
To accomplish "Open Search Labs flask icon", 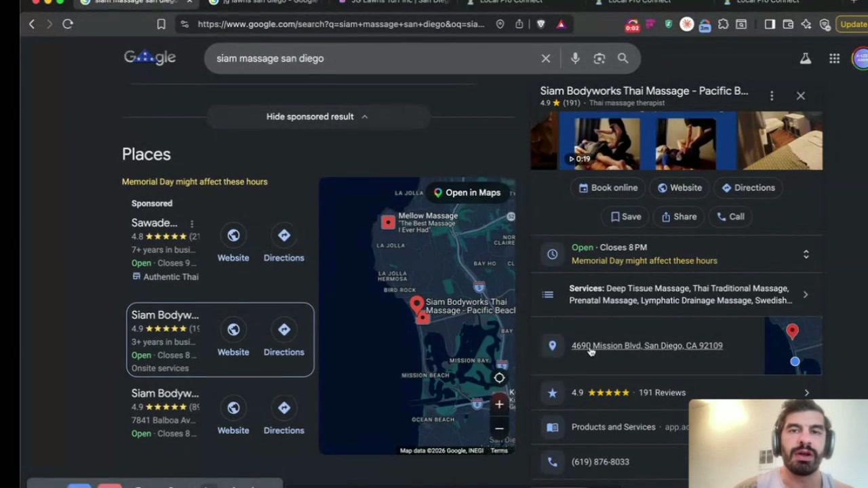I will (x=806, y=58).
